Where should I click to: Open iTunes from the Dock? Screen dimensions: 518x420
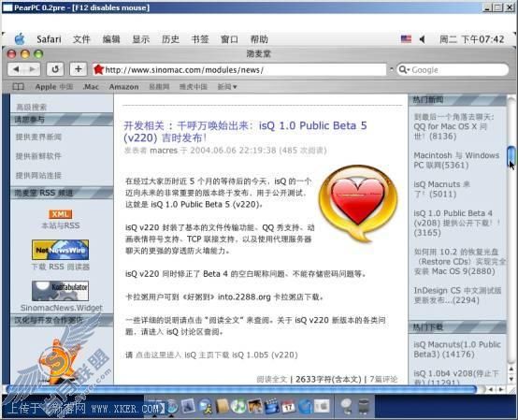[237, 406]
